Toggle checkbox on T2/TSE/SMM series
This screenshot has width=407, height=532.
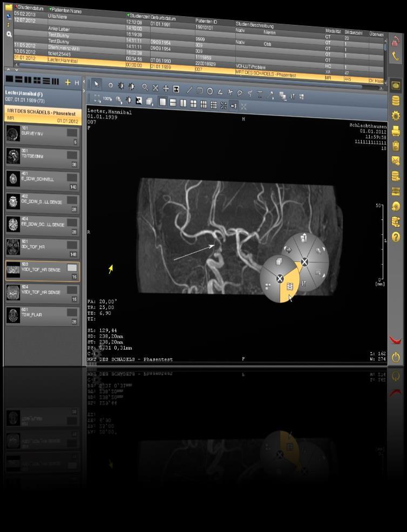pyautogui.click(x=72, y=155)
